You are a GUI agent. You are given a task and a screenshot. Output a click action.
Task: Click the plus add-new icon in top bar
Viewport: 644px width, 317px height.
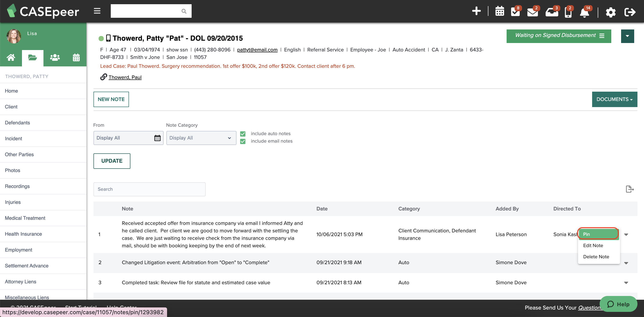[x=476, y=11]
